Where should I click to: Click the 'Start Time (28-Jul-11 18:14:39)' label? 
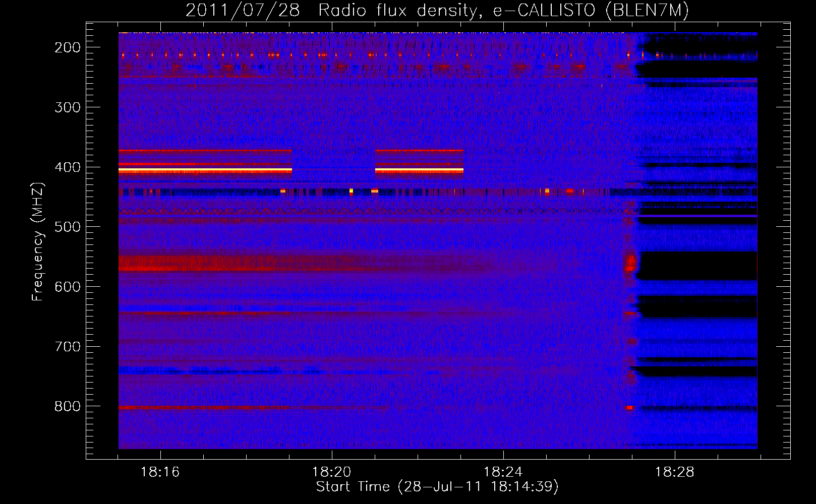tap(437, 487)
